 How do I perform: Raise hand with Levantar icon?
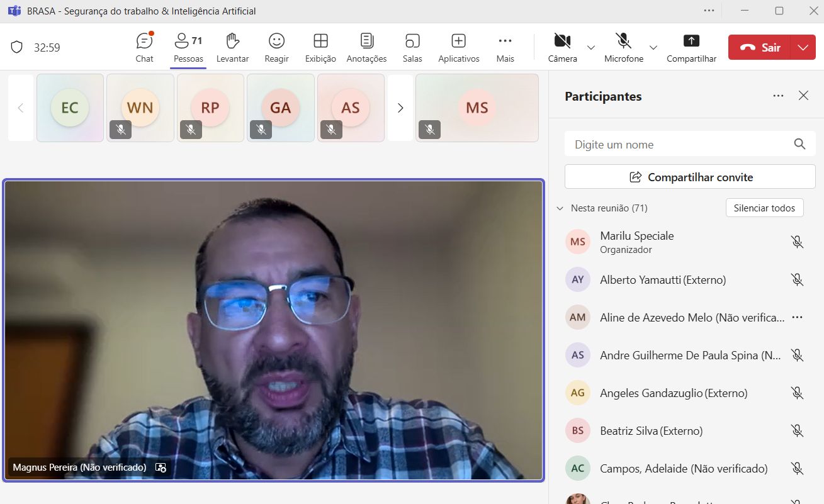232,48
